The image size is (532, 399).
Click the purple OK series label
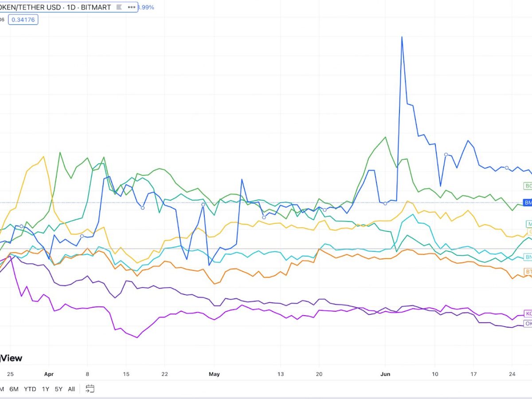(x=528, y=324)
